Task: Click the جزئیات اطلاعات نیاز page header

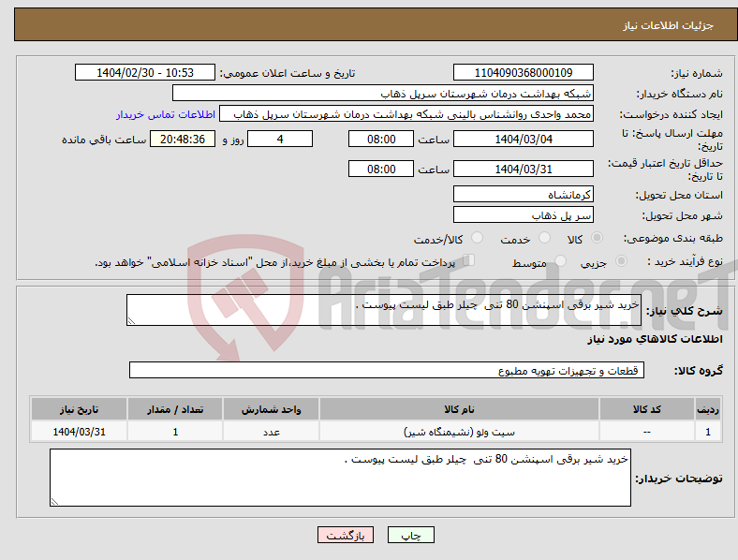Action: pos(669,25)
